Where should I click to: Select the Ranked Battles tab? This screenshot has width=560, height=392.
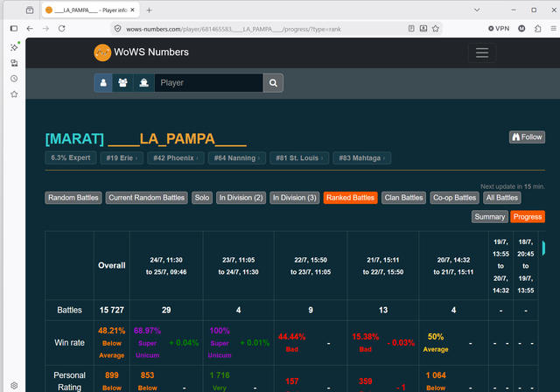pyautogui.click(x=350, y=198)
